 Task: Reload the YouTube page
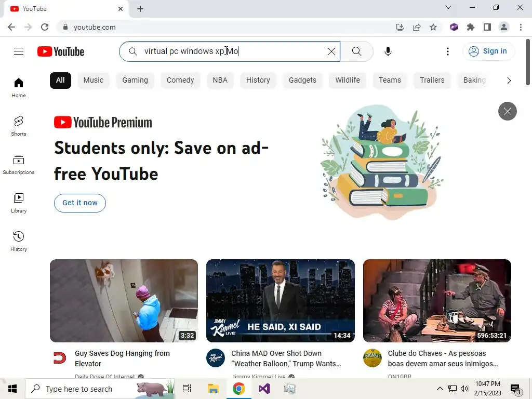pyautogui.click(x=45, y=27)
